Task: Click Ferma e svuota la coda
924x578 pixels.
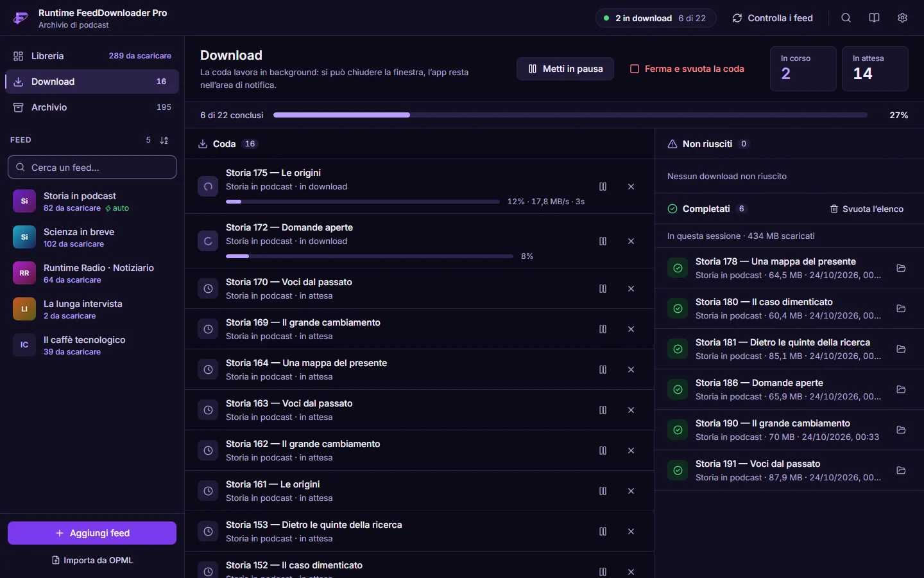Action: click(x=687, y=69)
